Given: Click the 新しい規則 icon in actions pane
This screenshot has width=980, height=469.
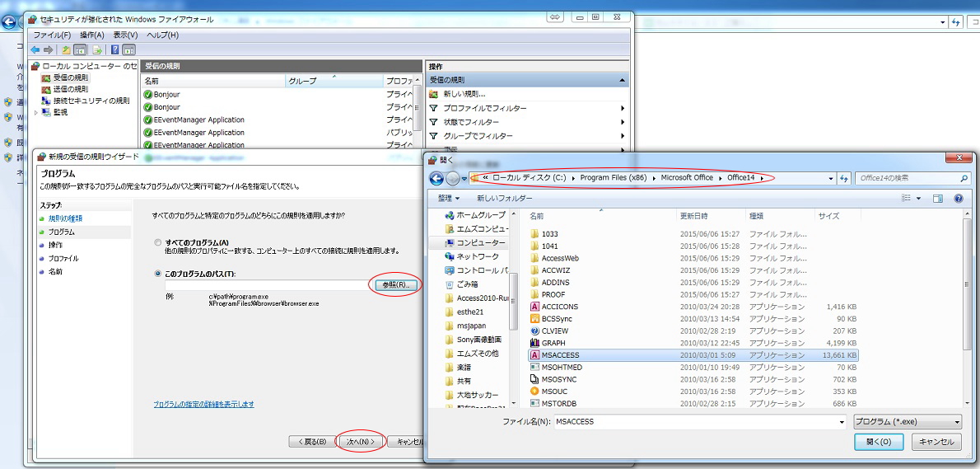Looking at the screenshot, I should pos(434,94).
